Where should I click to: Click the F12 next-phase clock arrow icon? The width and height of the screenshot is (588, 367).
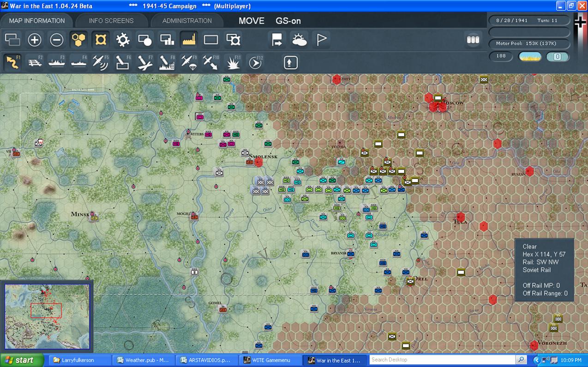(255, 62)
